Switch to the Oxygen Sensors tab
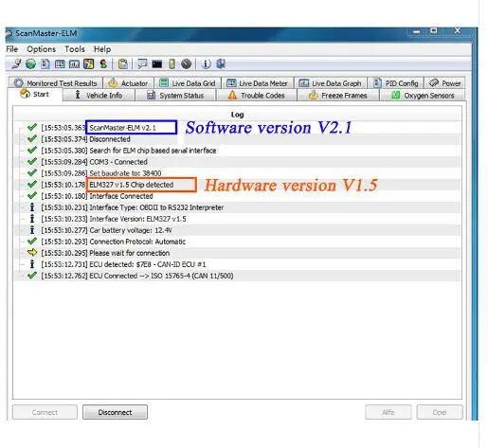This screenshot has height=448, width=488. pyautogui.click(x=423, y=95)
